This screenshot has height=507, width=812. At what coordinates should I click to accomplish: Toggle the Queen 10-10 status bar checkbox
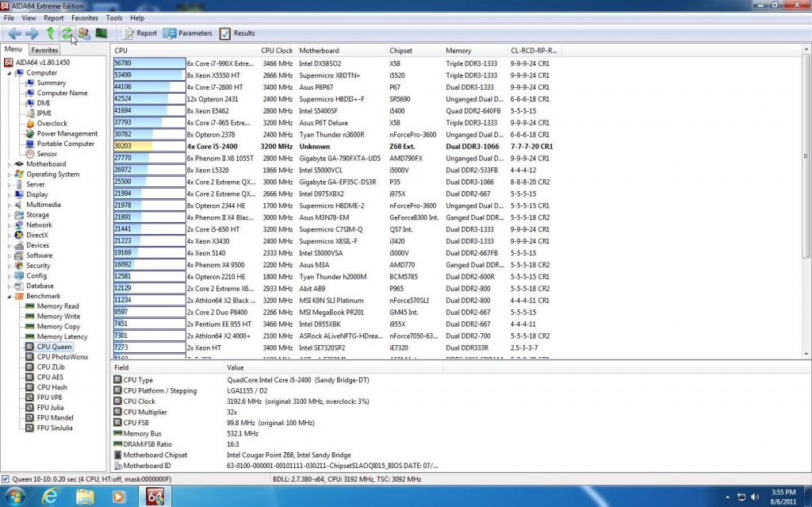click(6, 479)
